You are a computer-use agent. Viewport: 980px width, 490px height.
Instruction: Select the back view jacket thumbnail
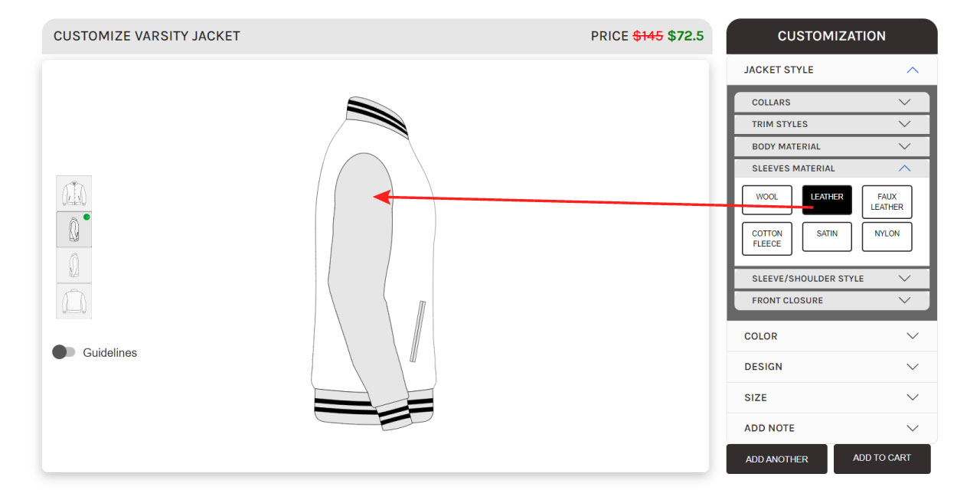[x=74, y=301]
